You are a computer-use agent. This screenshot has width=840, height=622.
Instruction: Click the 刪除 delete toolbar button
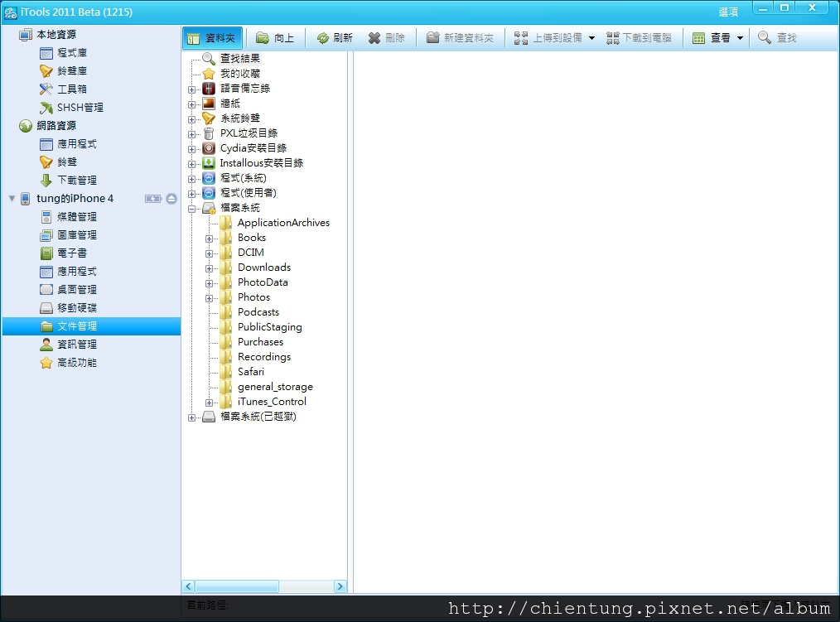(387, 37)
